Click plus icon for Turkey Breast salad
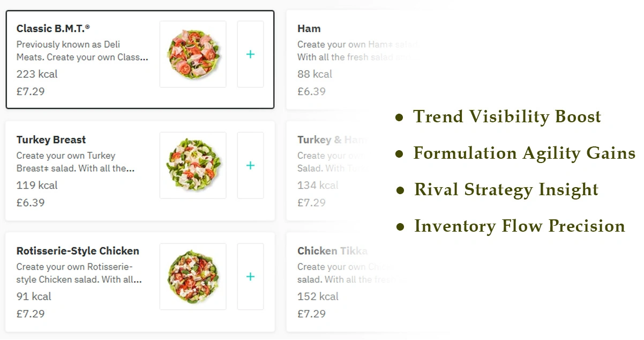The image size is (644, 340). click(x=250, y=165)
